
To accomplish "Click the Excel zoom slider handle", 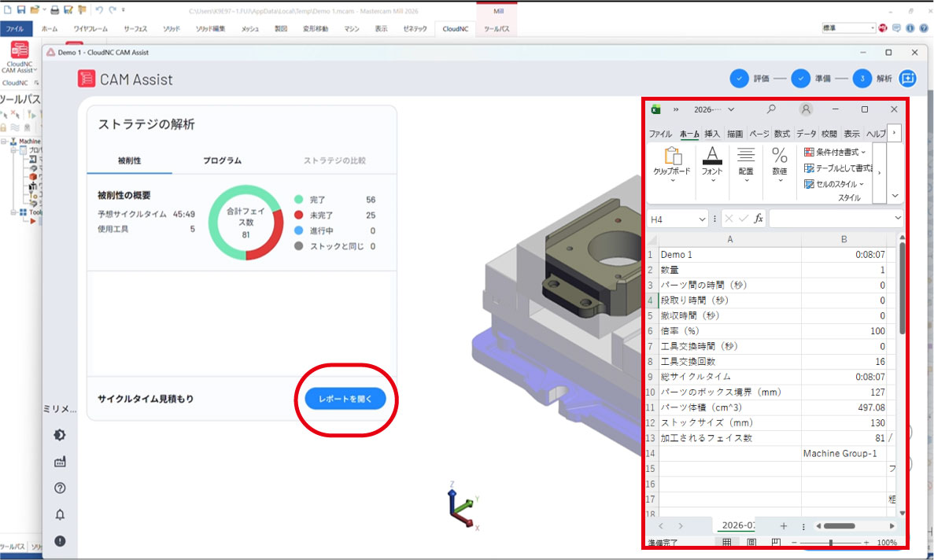I will click(x=831, y=543).
